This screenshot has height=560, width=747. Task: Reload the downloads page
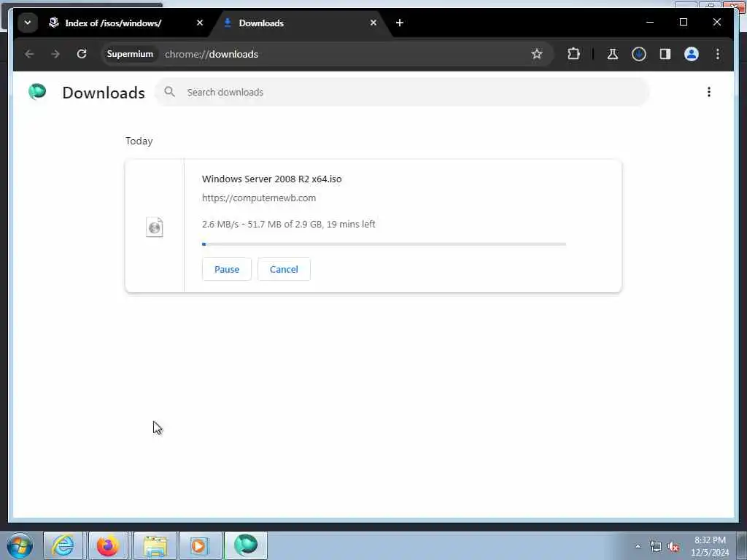pyautogui.click(x=82, y=54)
